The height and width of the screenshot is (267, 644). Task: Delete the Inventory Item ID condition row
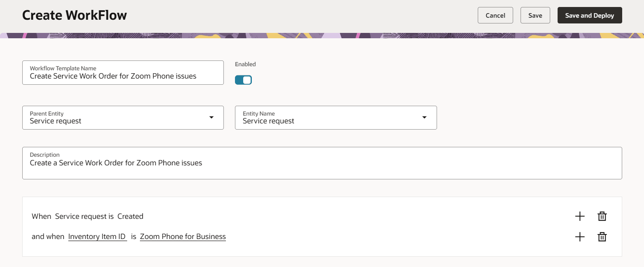(602, 237)
